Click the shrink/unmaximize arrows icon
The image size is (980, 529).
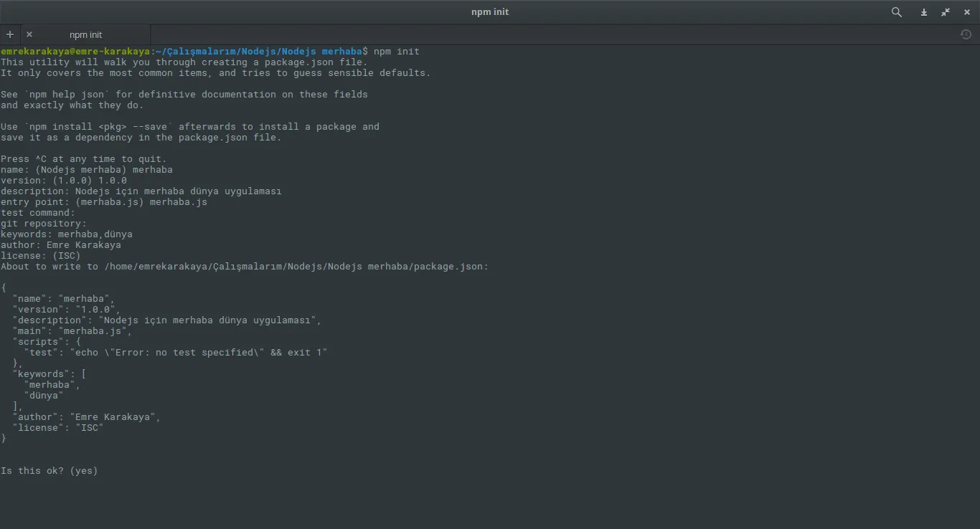[945, 11]
